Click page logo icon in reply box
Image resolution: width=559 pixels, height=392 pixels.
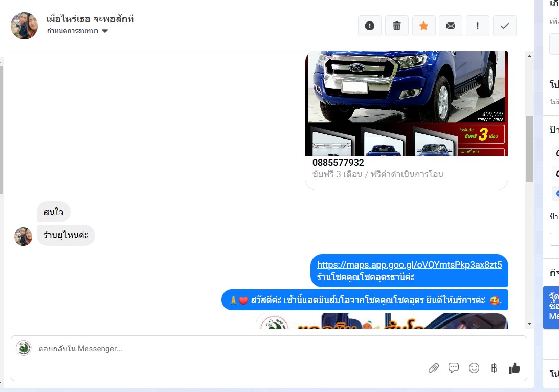[x=24, y=348]
